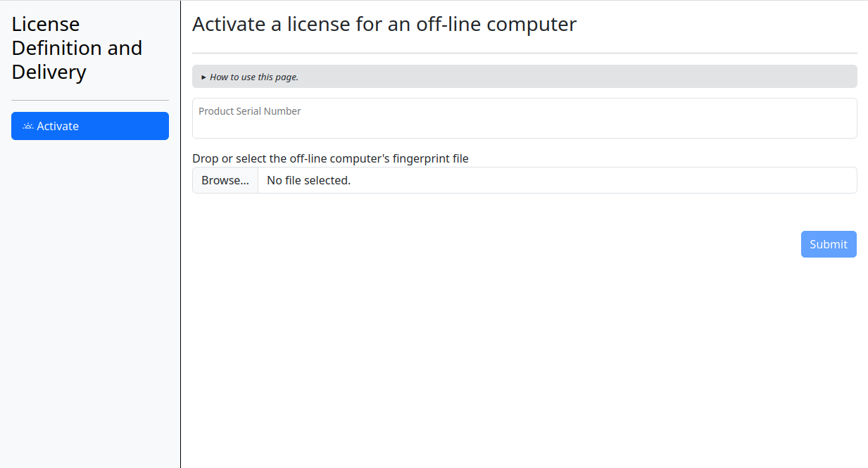The height and width of the screenshot is (468, 868).
Task: Click the "License Definition and Delivery" sidebar title
Action: (x=77, y=48)
